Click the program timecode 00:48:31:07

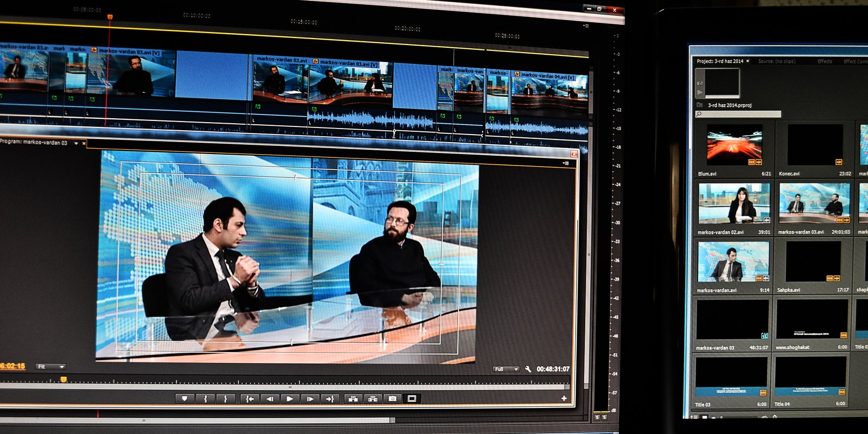coord(553,369)
